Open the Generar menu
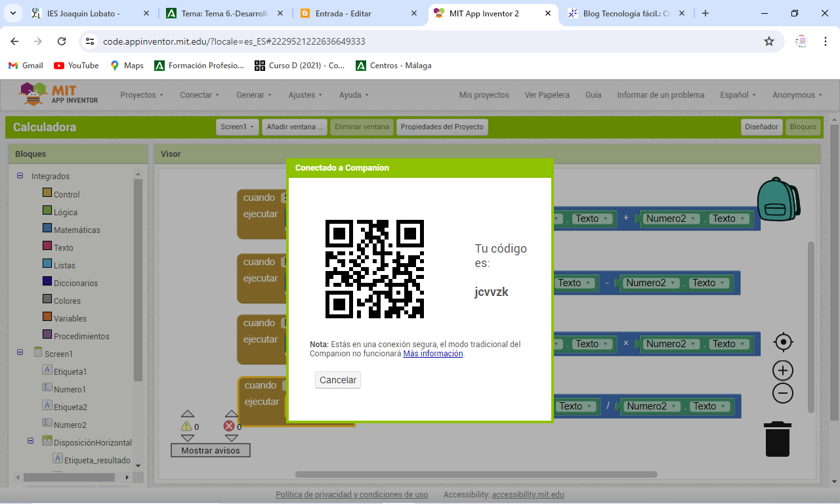 pos(253,94)
